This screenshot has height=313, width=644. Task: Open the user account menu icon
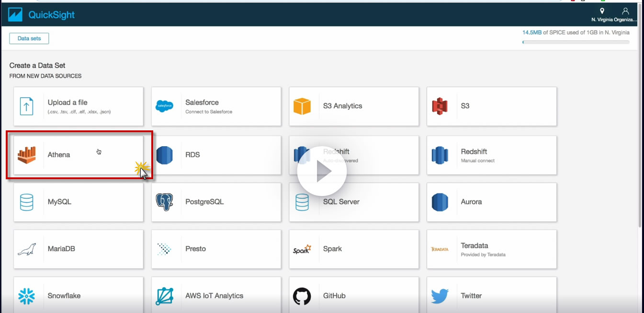point(625,11)
